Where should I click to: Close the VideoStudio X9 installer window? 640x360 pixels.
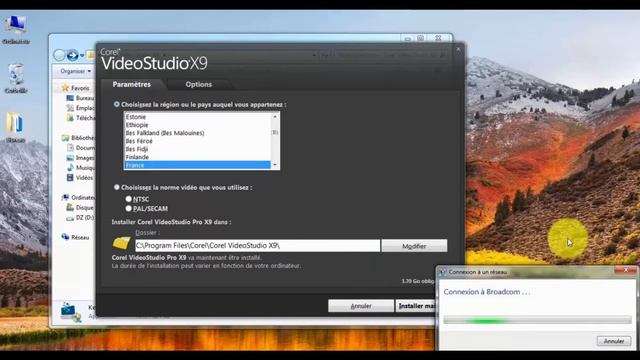458,49
